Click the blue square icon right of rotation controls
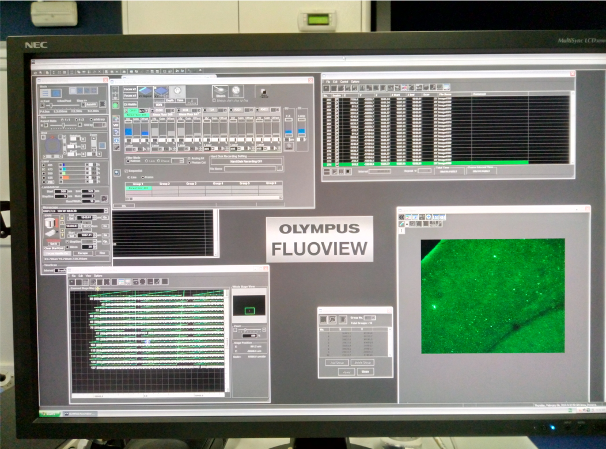 [x=102, y=145]
